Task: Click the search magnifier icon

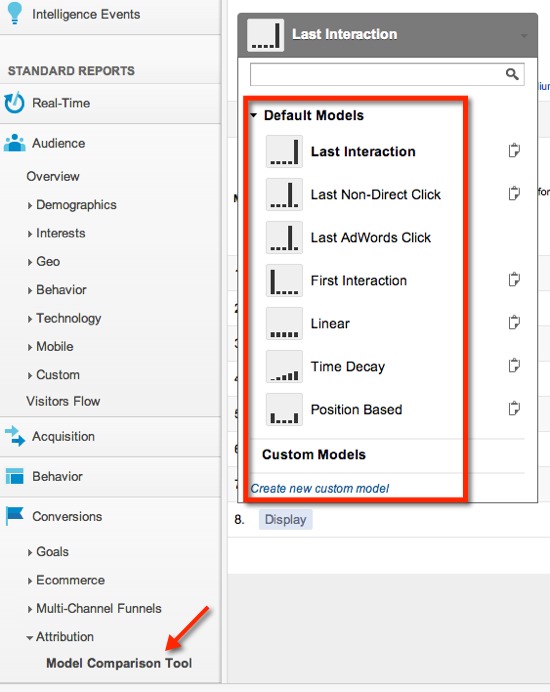Action: (x=512, y=74)
